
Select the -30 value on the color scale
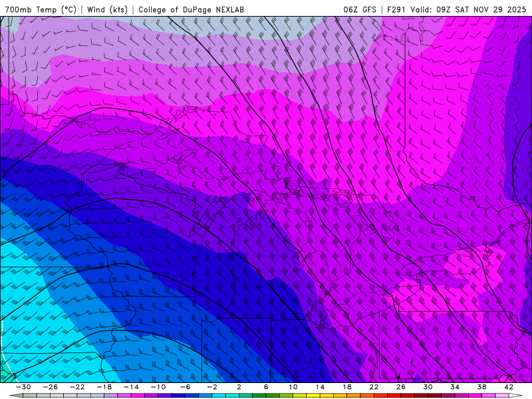point(23,387)
